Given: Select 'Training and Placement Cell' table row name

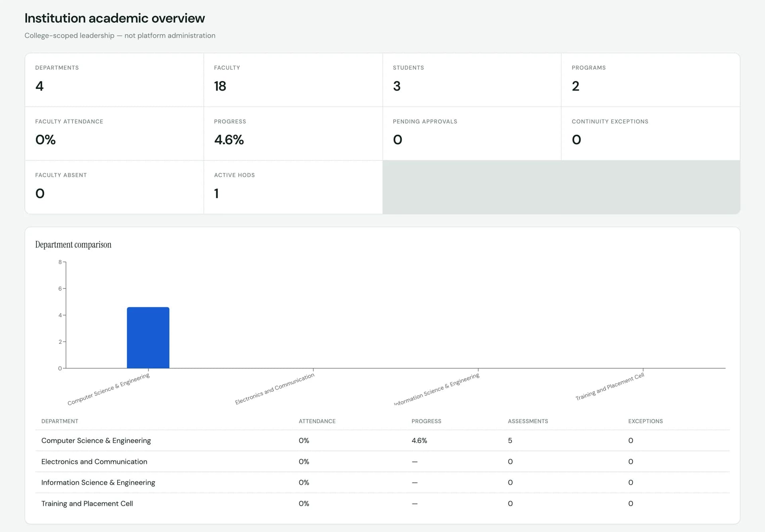Looking at the screenshot, I should tap(87, 503).
